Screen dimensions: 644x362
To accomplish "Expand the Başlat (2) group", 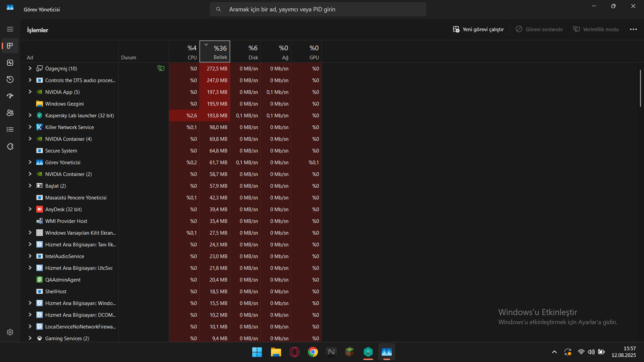I will coord(30,186).
